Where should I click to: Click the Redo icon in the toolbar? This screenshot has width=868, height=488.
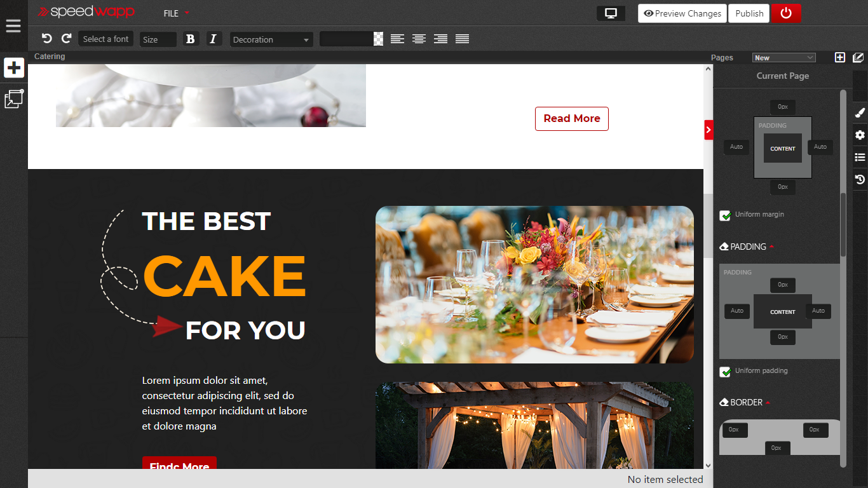[66, 38]
